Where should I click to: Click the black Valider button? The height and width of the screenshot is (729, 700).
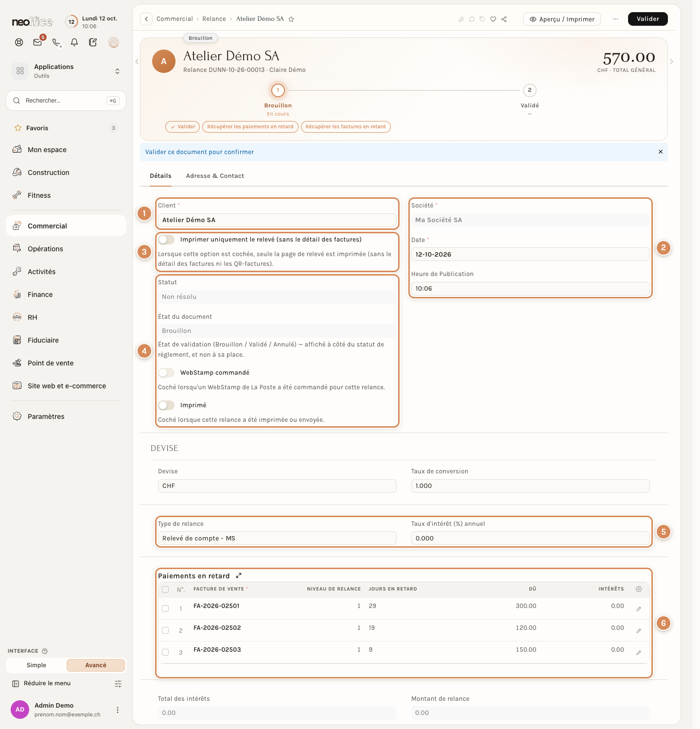pyautogui.click(x=648, y=19)
